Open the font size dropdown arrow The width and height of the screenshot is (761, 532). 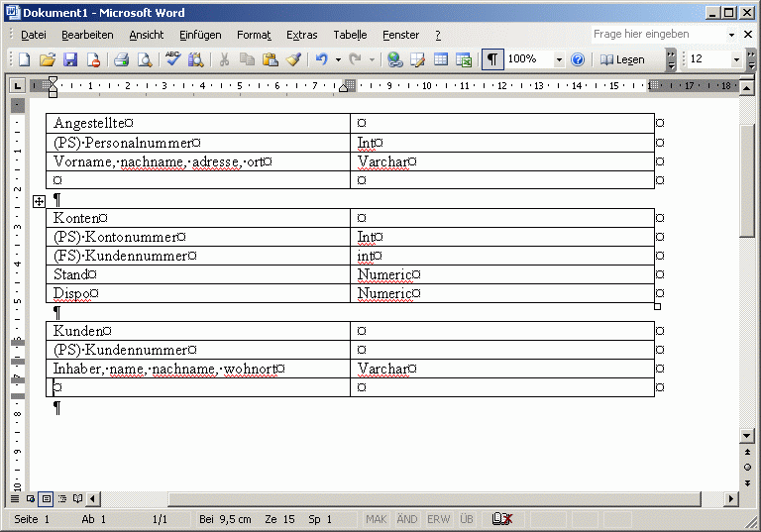point(736,59)
